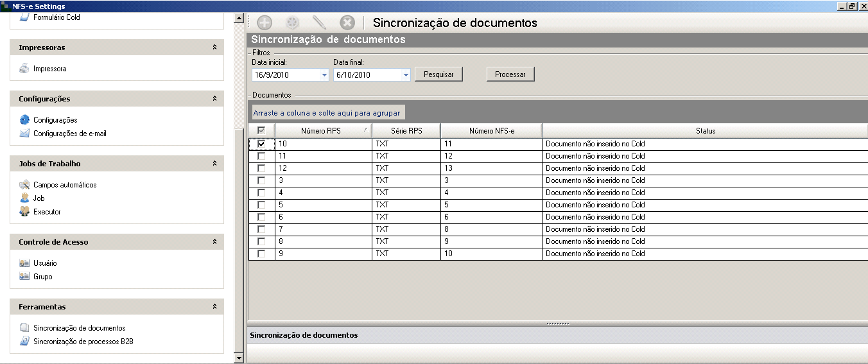Screen dimensions: 868x364
Task: Open Configurações de e-mail item
Action: tap(69, 134)
